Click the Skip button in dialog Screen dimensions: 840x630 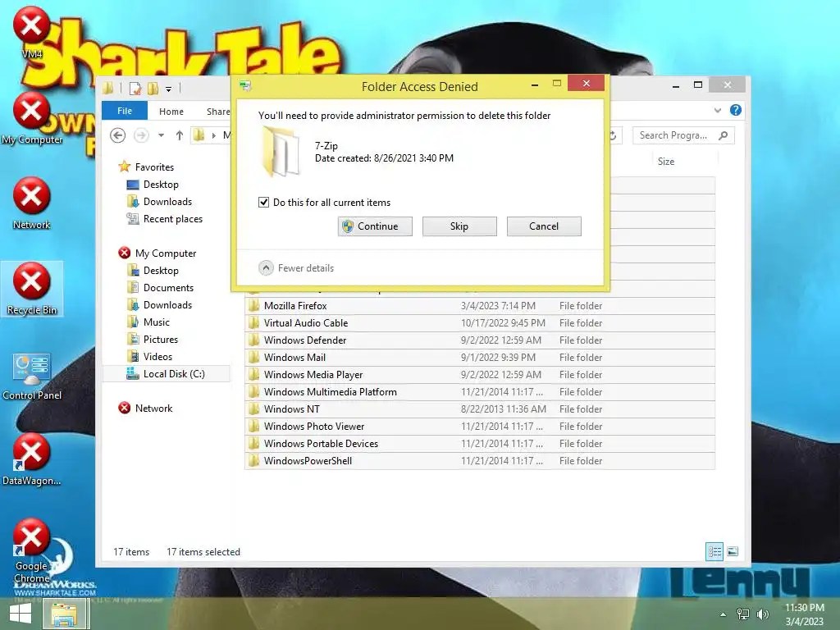click(459, 226)
